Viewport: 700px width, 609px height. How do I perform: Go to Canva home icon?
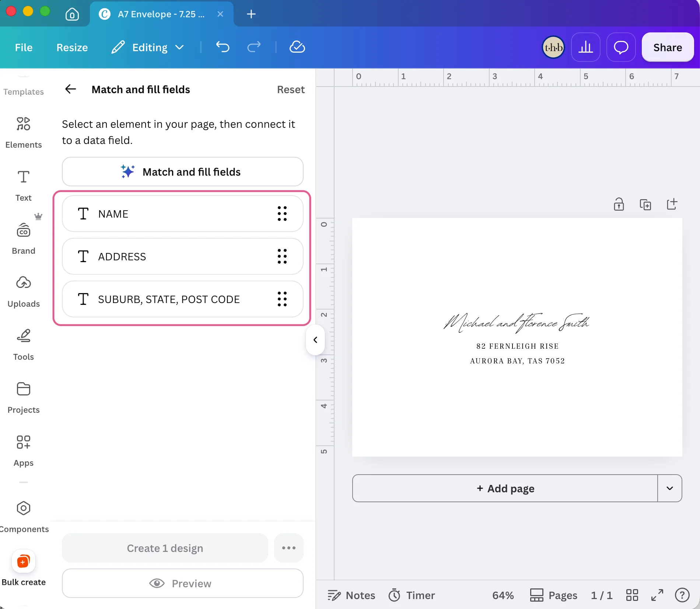[x=72, y=14]
